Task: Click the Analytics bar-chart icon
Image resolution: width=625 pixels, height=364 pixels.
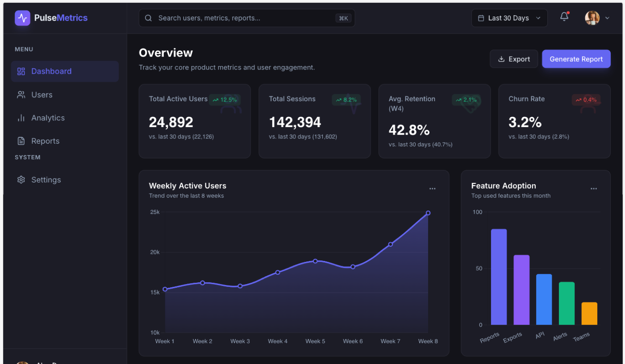Action: point(21,118)
